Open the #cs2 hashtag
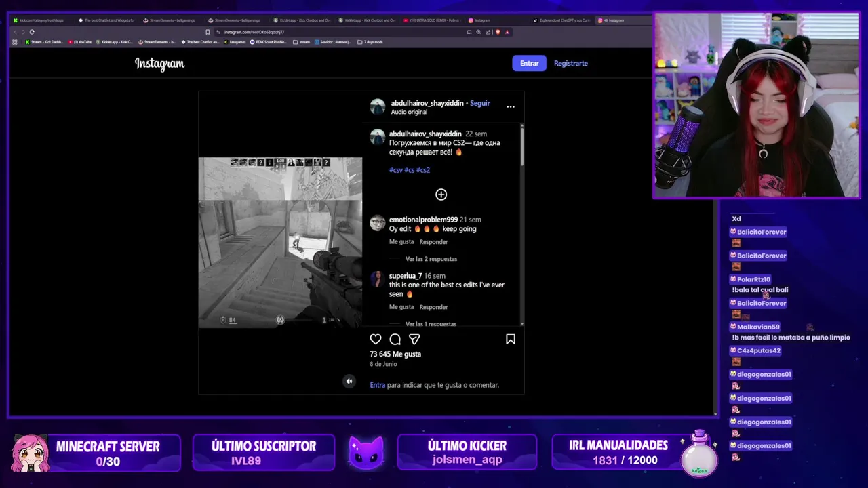Image resolution: width=868 pixels, height=488 pixels. tap(423, 170)
